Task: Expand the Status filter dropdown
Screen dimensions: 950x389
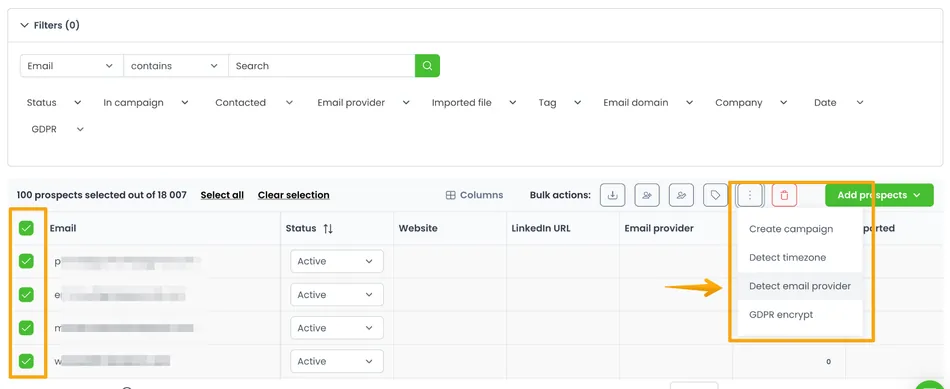Action: click(x=54, y=102)
